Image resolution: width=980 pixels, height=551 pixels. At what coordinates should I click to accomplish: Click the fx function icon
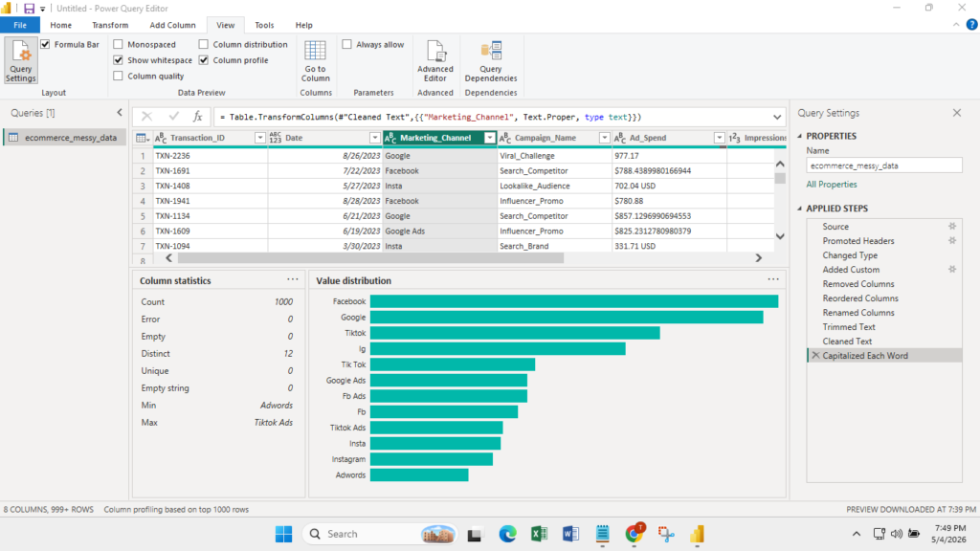pos(197,117)
